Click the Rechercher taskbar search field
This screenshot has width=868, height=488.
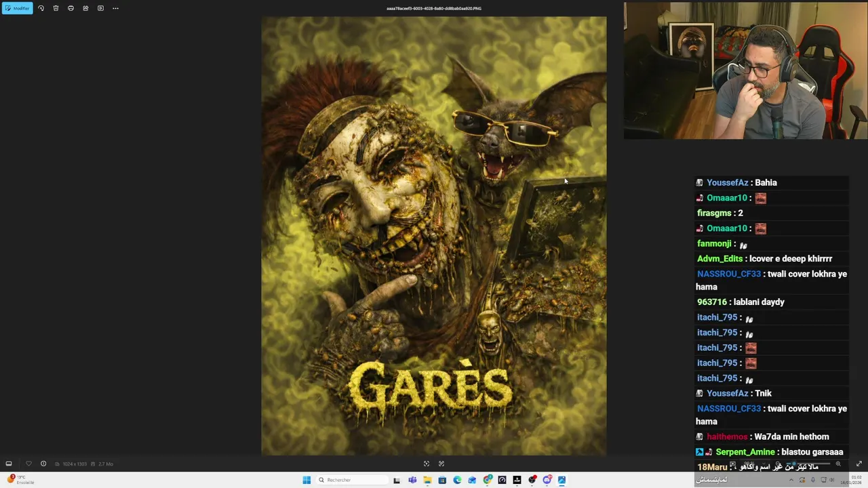coord(353,480)
